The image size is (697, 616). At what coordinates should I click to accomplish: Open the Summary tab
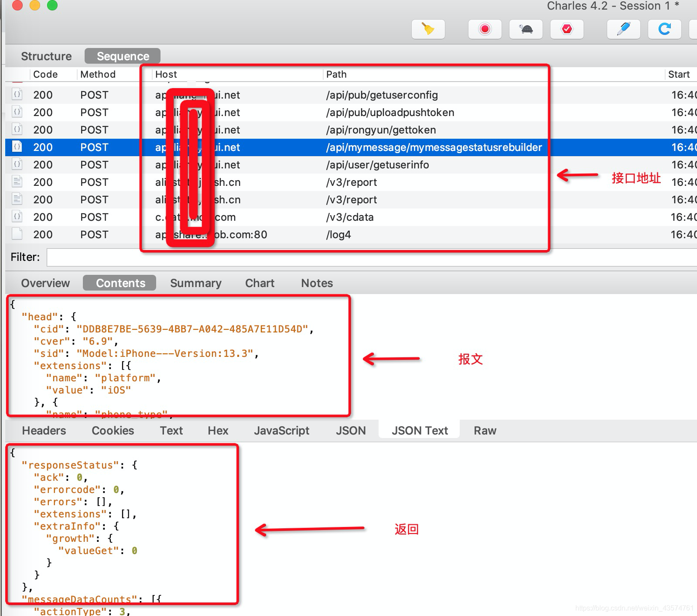195,283
